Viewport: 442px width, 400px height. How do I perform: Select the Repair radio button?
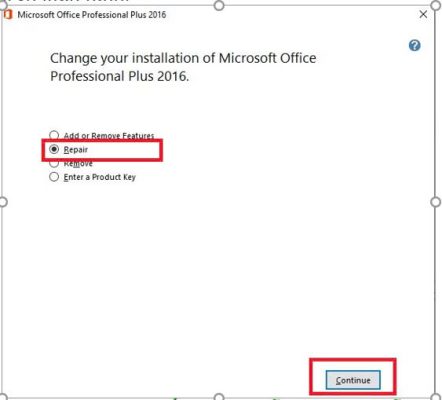coord(54,149)
